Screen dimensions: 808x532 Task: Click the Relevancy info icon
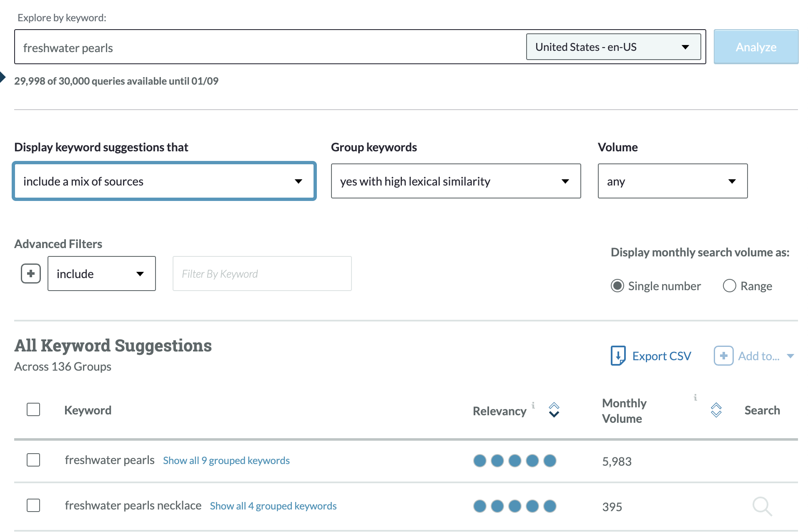[533, 405]
